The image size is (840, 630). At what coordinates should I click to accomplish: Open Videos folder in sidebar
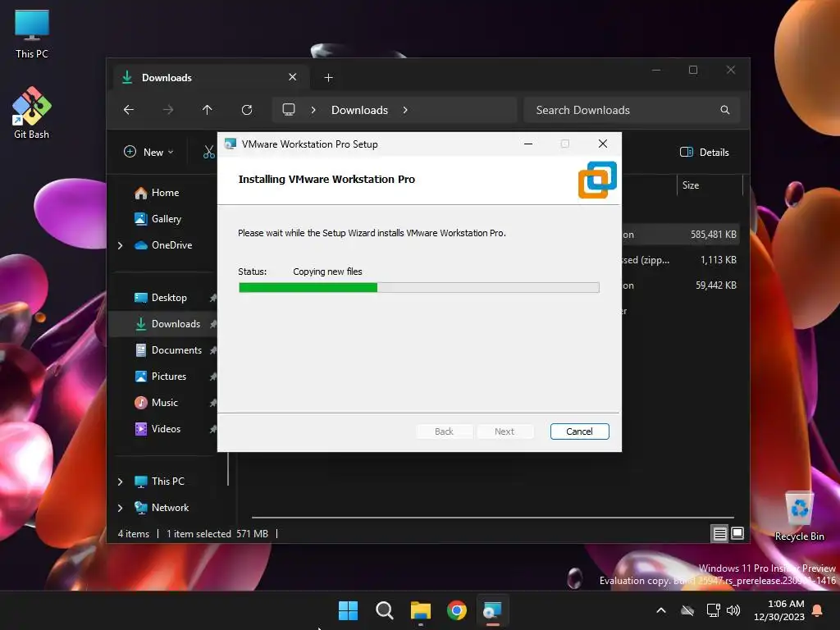click(x=166, y=429)
